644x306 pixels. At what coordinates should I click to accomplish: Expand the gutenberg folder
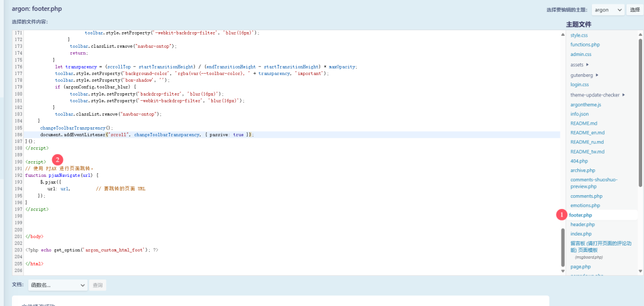pyautogui.click(x=584, y=75)
